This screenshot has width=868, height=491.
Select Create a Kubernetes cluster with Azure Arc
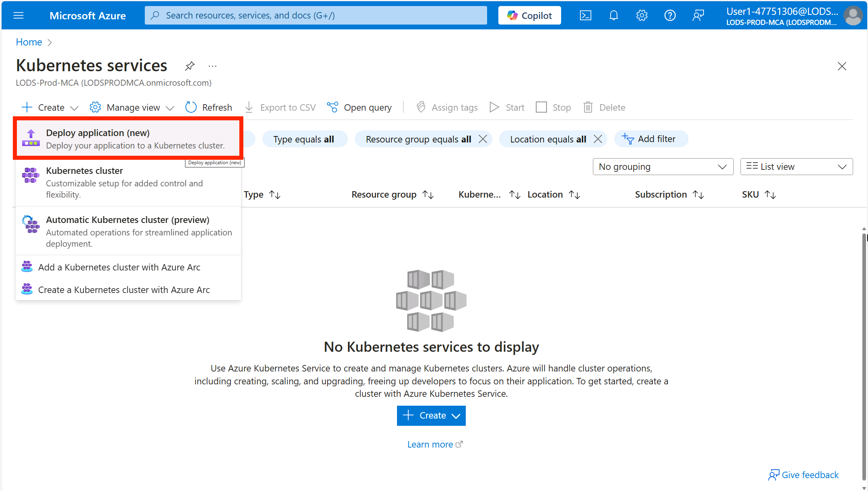pos(128,290)
